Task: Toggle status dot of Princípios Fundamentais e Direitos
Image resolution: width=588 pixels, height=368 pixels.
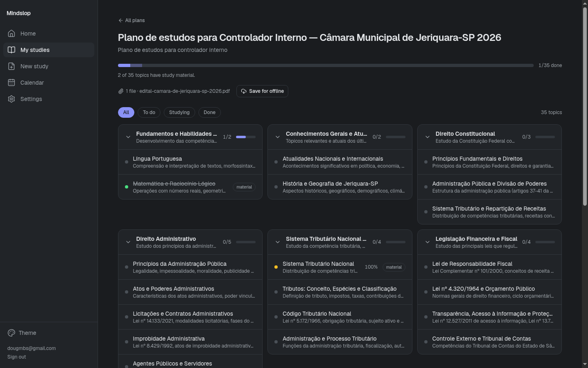Action: [426, 162]
